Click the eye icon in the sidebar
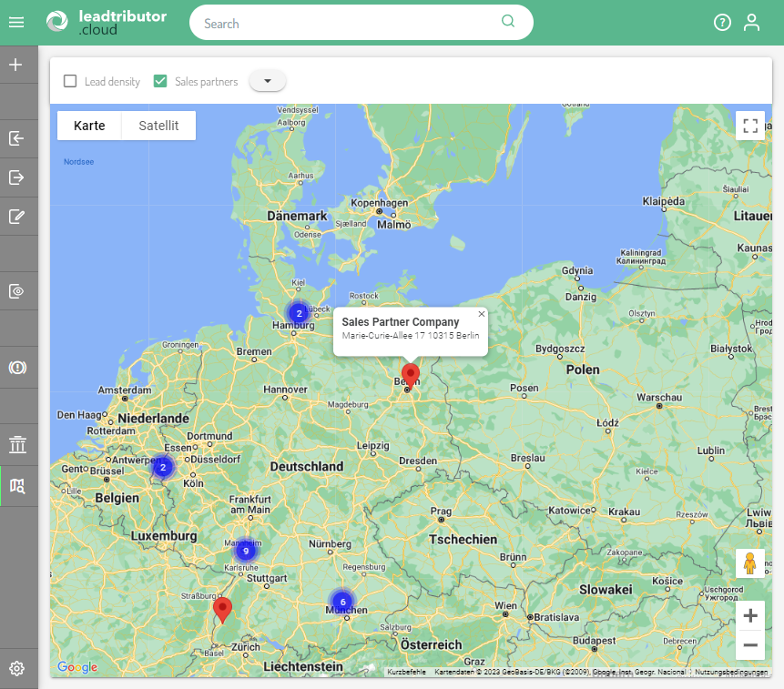784x689 pixels. 16,291
